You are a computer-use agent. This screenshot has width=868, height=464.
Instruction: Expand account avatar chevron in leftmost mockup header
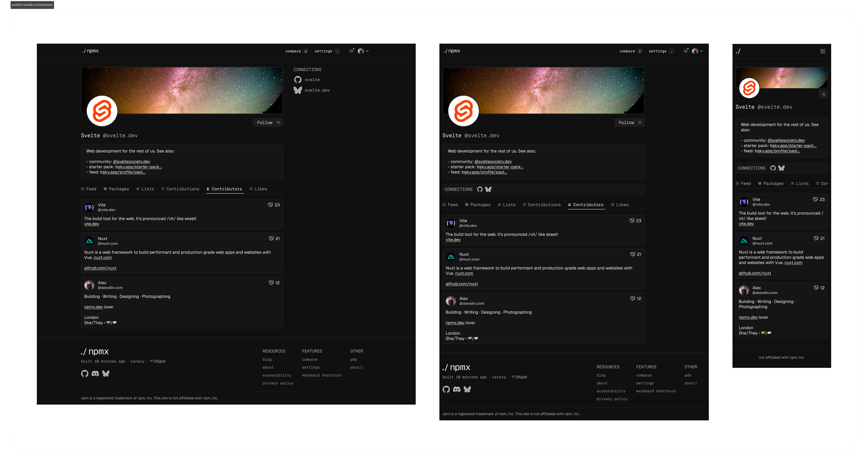[367, 51]
